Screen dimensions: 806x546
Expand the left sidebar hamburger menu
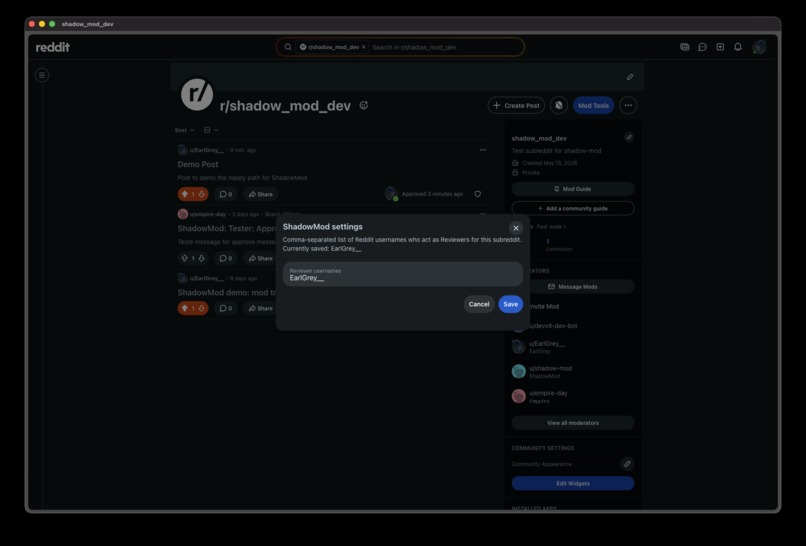(42, 76)
